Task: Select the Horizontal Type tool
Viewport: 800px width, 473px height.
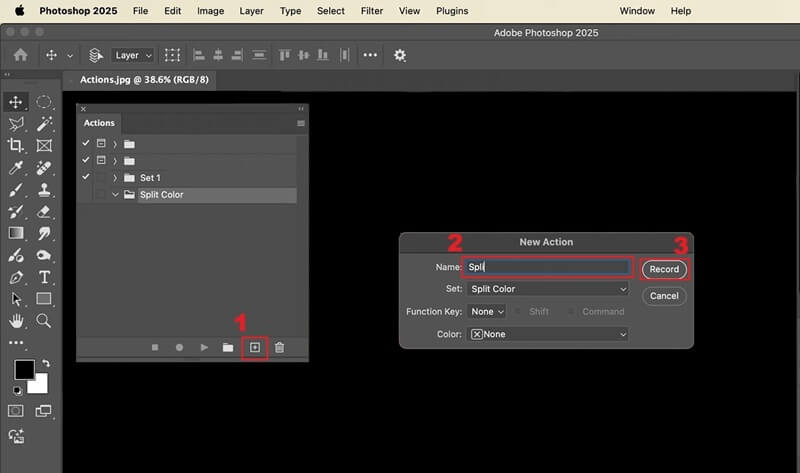Action: (44, 277)
